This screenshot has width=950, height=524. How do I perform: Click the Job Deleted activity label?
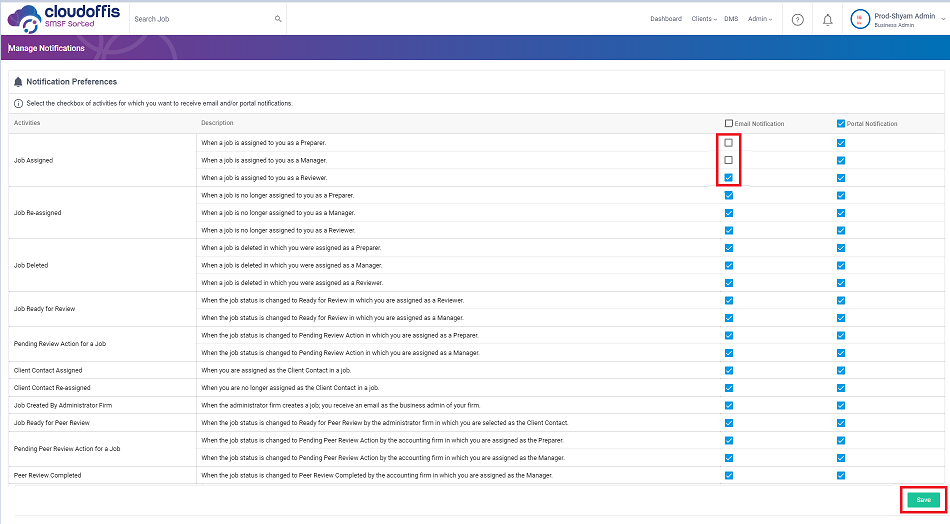click(31, 266)
